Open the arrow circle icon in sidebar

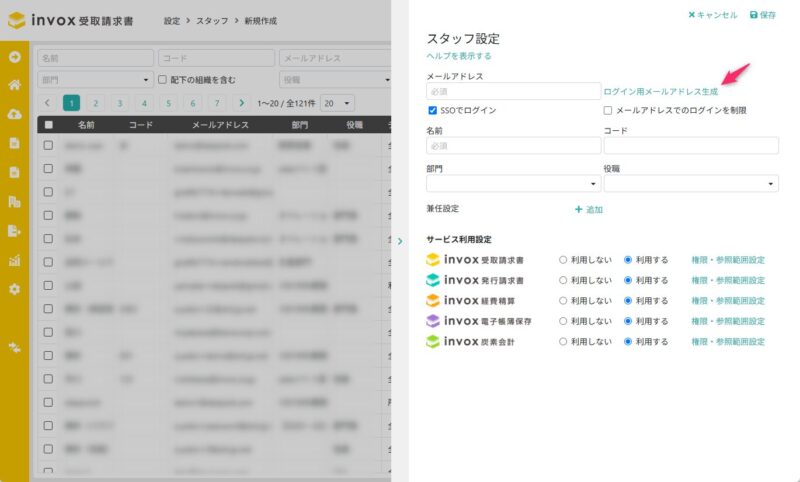tap(14, 57)
